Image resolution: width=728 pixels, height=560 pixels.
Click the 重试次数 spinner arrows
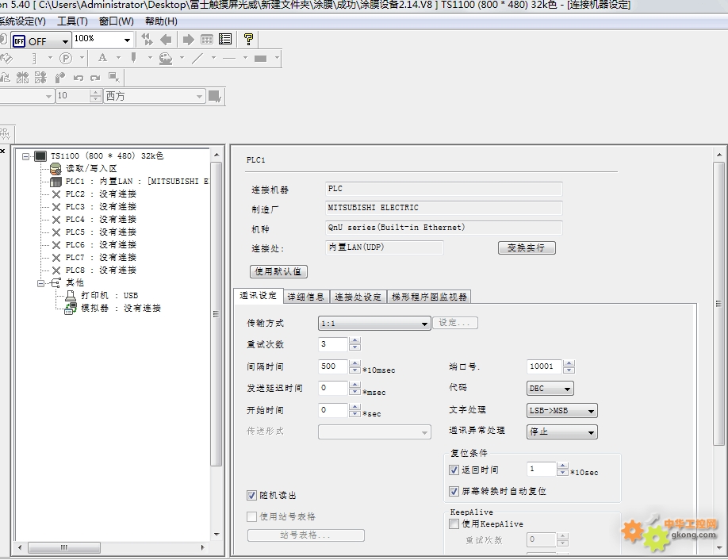(x=354, y=344)
